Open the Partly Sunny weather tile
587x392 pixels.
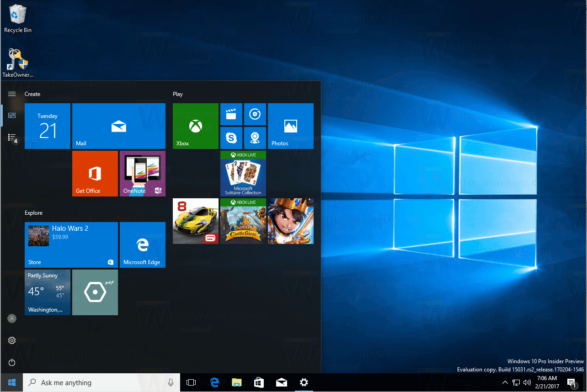(x=48, y=292)
